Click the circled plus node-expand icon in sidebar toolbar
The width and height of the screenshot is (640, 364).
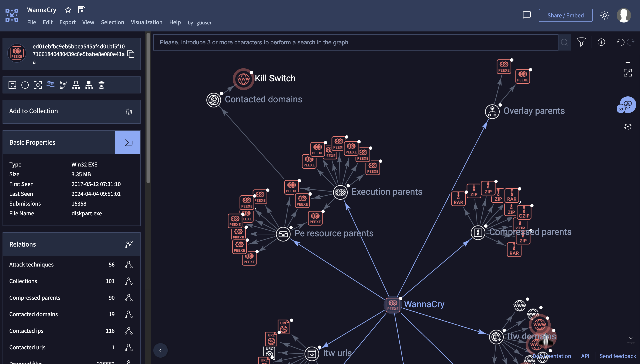25,85
